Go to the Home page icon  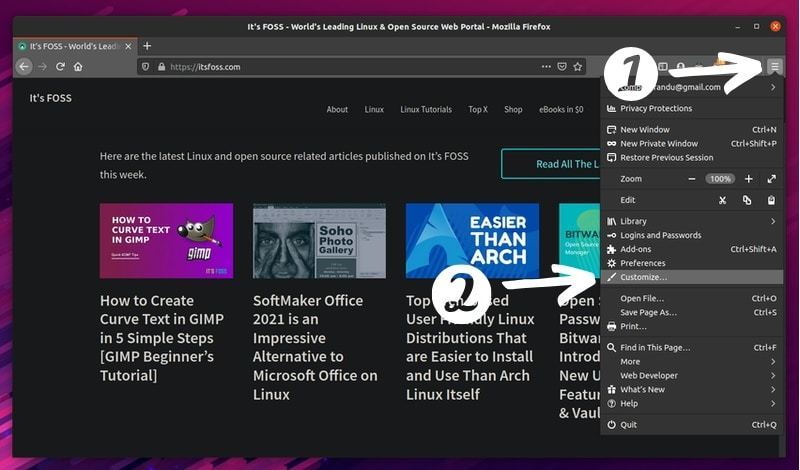pyautogui.click(x=78, y=66)
